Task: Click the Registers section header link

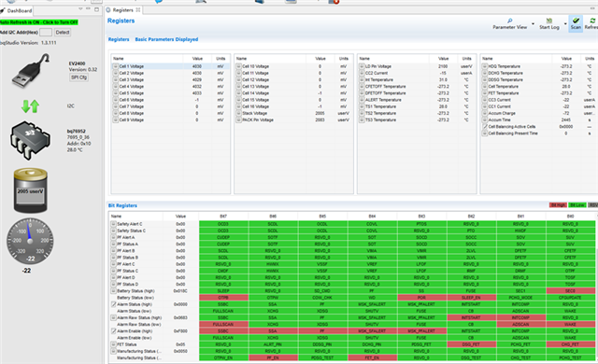Action: pyautogui.click(x=119, y=39)
